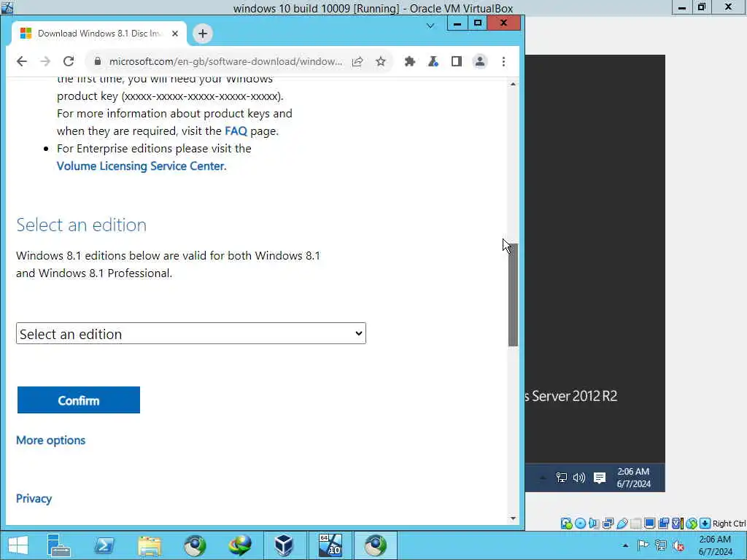Reload the Microsoft download page
747x560 pixels.
(69, 61)
